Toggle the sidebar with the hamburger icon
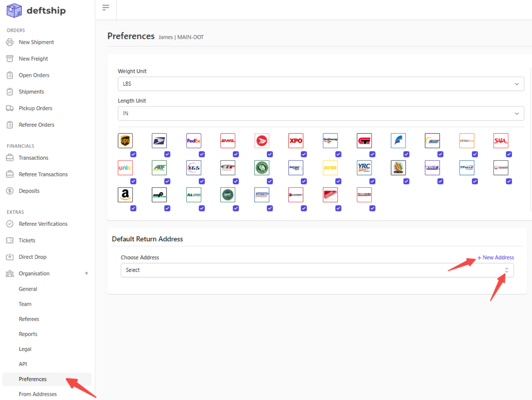532x400 pixels. pyautogui.click(x=106, y=7)
